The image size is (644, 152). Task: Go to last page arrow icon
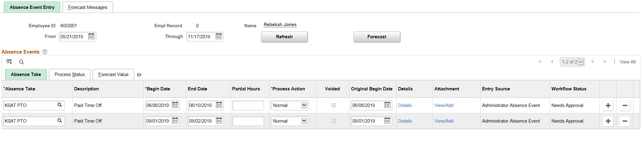(x=605, y=62)
